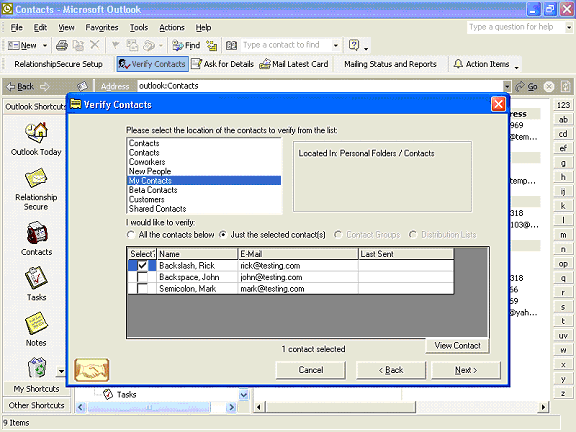Open the toolbar options arrow after Help icon

[x=366, y=48]
